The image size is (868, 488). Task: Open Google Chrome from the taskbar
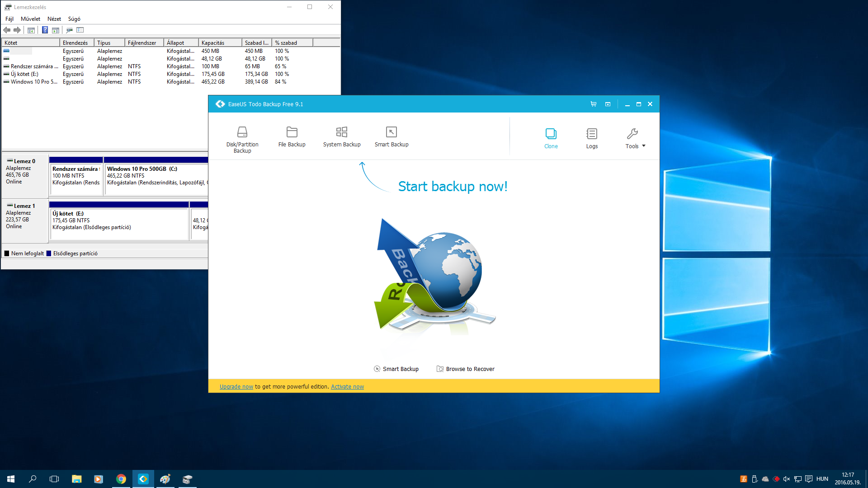pos(121,479)
